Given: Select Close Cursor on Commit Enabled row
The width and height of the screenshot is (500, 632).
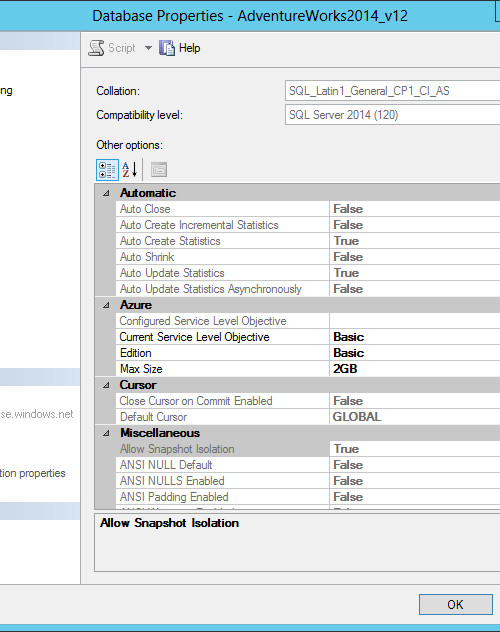Looking at the screenshot, I should pyautogui.click(x=308, y=401).
